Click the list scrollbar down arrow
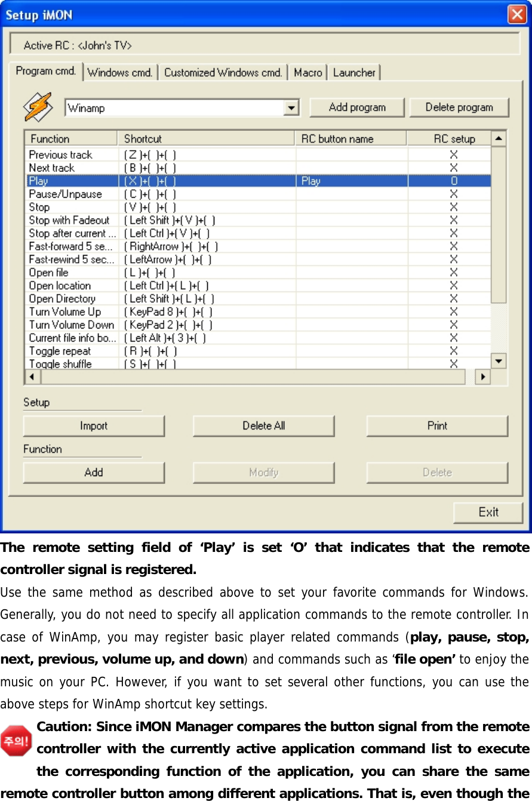Image resolution: width=532 pixels, height=801 pixels. (497, 360)
